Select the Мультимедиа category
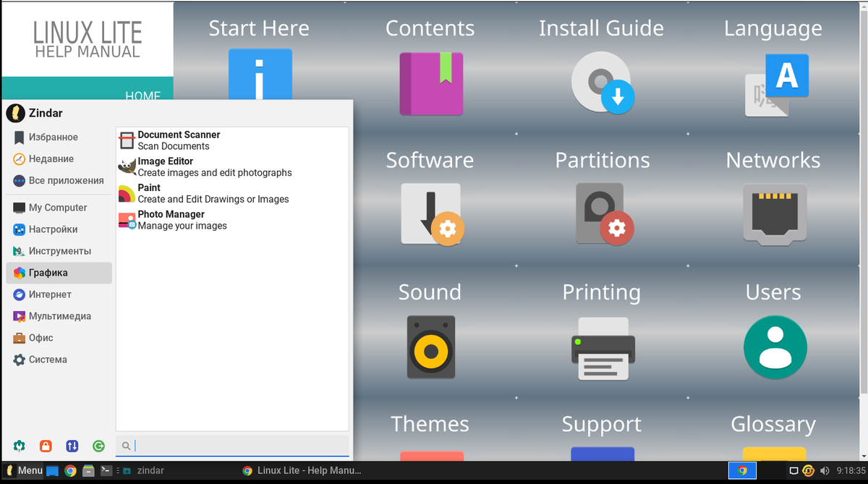The height and width of the screenshot is (484, 868). pos(59,316)
